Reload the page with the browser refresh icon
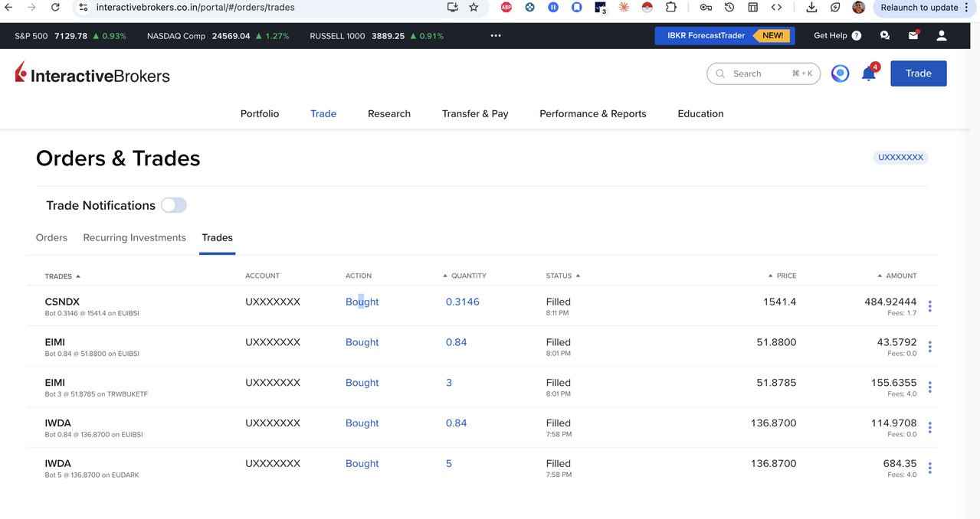Image resolution: width=980 pixels, height=519 pixels. 55,7
